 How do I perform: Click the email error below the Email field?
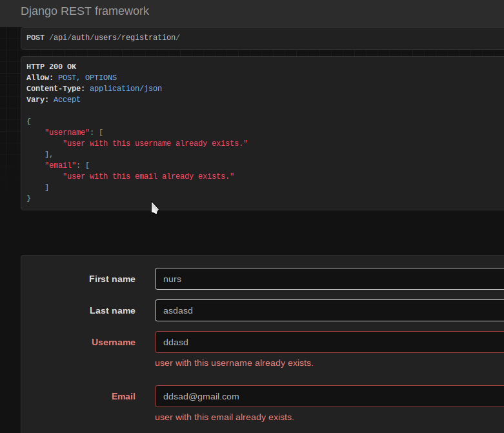(x=225, y=418)
